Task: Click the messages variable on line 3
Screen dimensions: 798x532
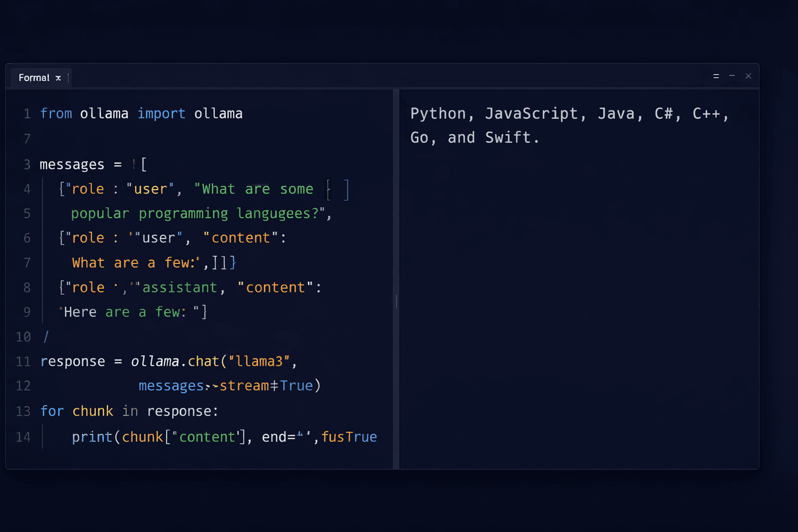Action: point(72,164)
